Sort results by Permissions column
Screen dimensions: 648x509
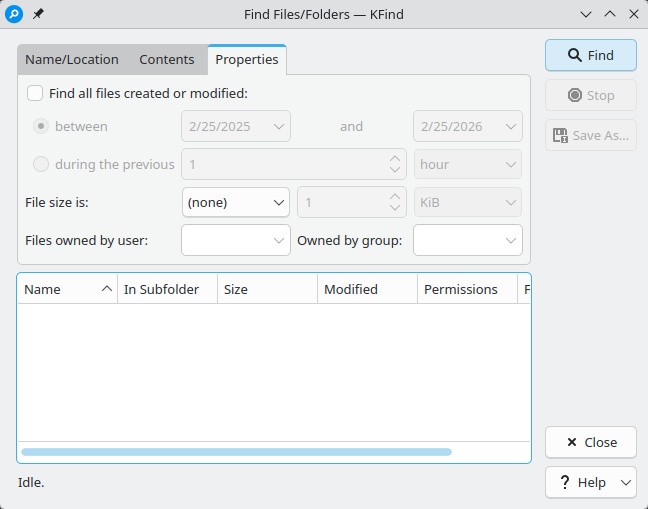point(467,290)
